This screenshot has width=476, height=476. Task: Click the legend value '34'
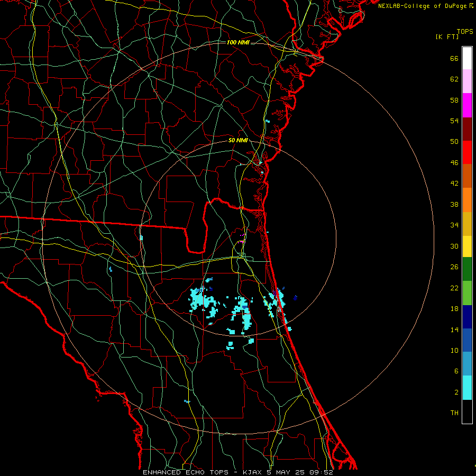pos(454,225)
